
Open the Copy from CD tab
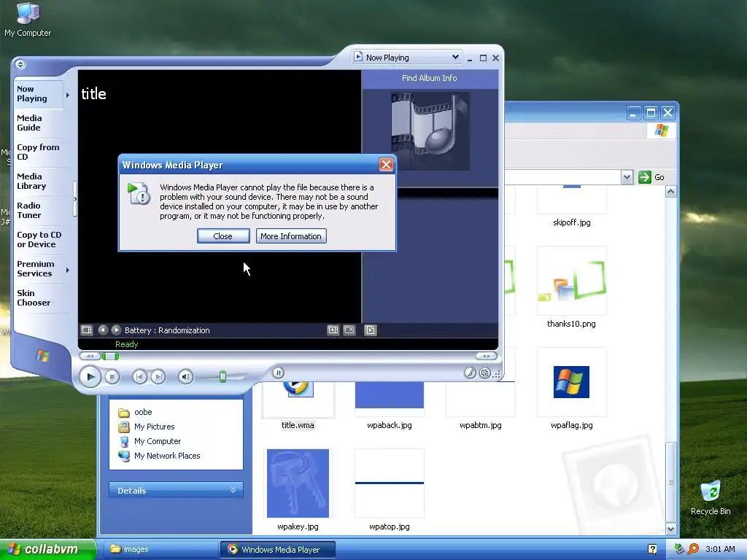pyautogui.click(x=38, y=152)
